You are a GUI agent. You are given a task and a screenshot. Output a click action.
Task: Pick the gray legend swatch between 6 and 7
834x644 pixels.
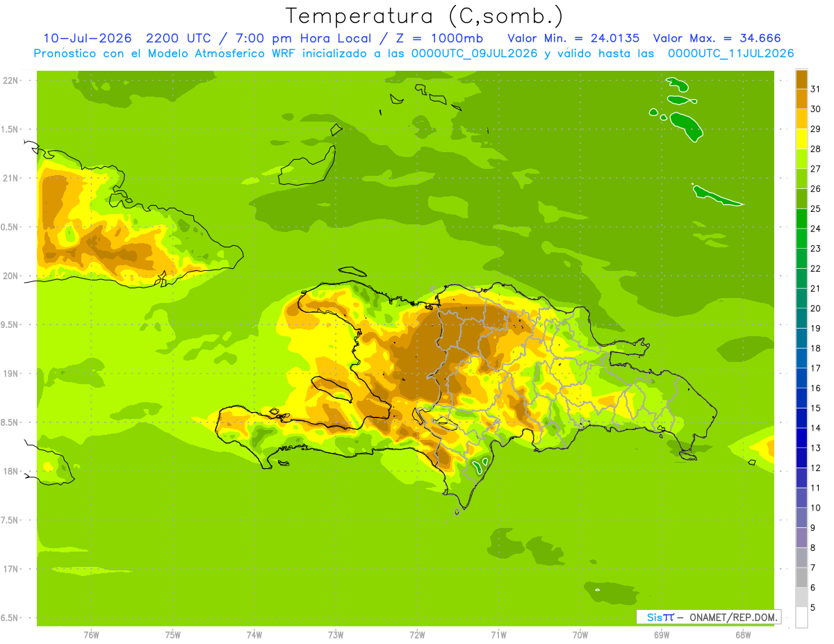point(801,578)
